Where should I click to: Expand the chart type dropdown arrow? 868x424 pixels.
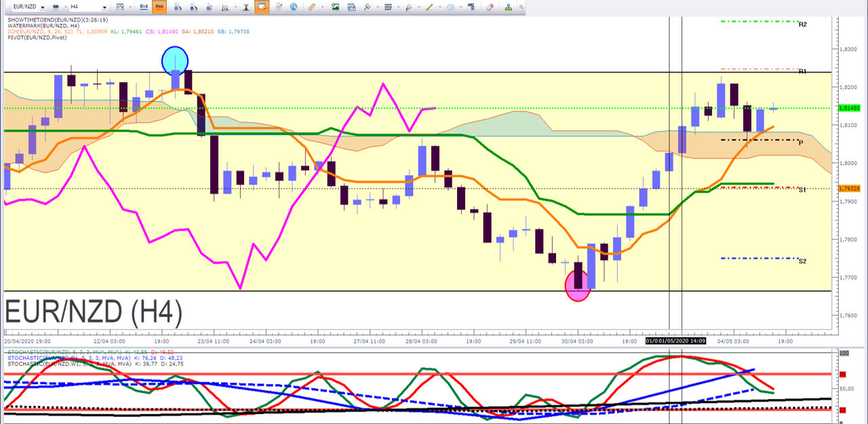click(x=130, y=7)
